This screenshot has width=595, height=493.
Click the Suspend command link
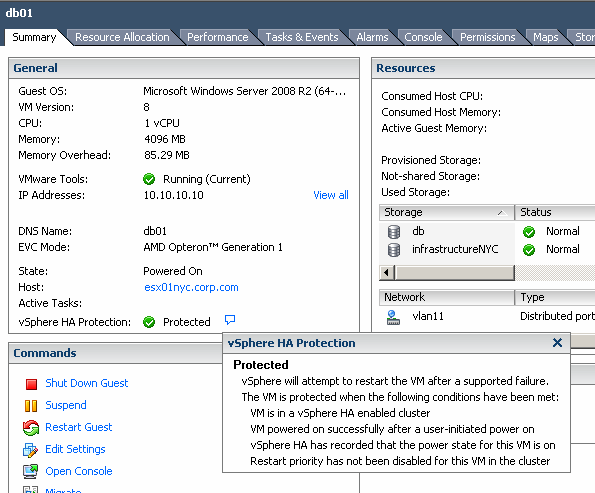(66, 405)
